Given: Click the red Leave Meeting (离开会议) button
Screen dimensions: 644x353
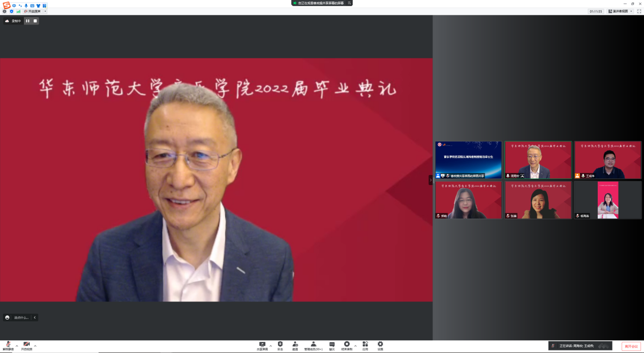Looking at the screenshot, I should [x=631, y=346].
